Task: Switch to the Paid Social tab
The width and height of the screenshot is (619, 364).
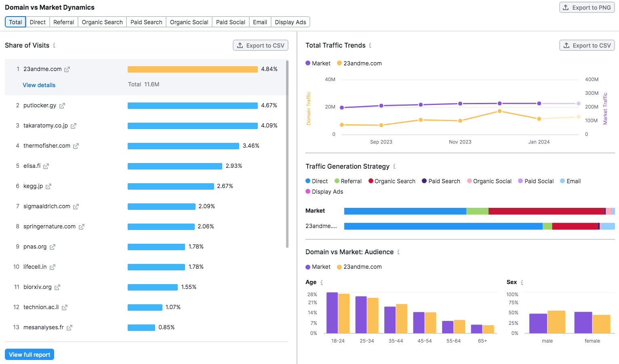Action: click(x=231, y=22)
